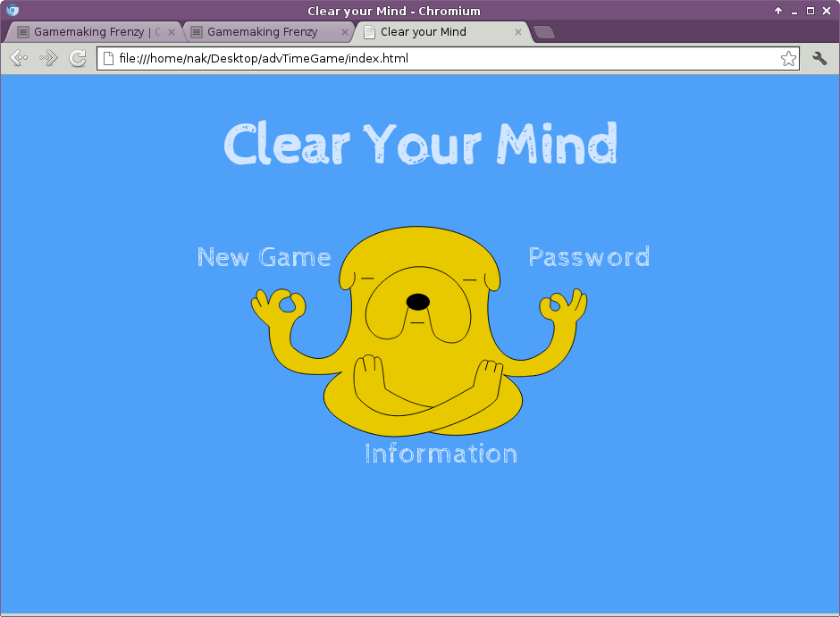This screenshot has height=617, width=840.
Task: Click the meditating yellow dog's black nose
Action: click(417, 302)
